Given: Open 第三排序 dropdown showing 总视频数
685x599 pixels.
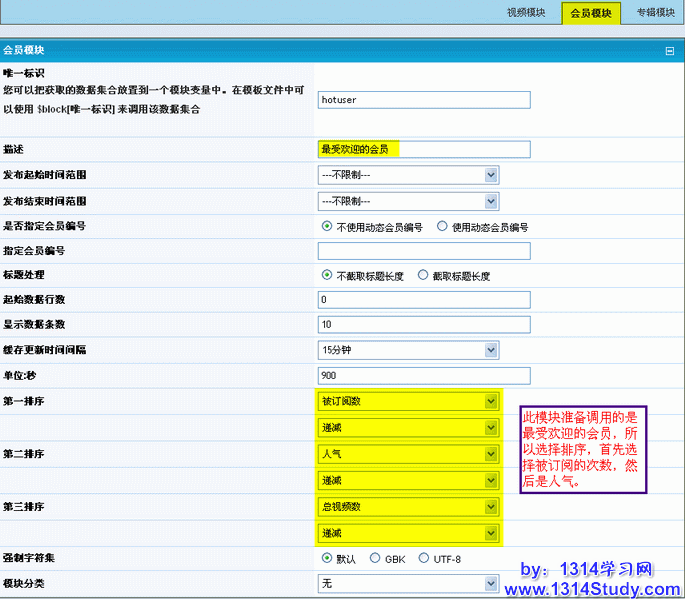Looking at the screenshot, I should pyautogui.click(x=407, y=507).
